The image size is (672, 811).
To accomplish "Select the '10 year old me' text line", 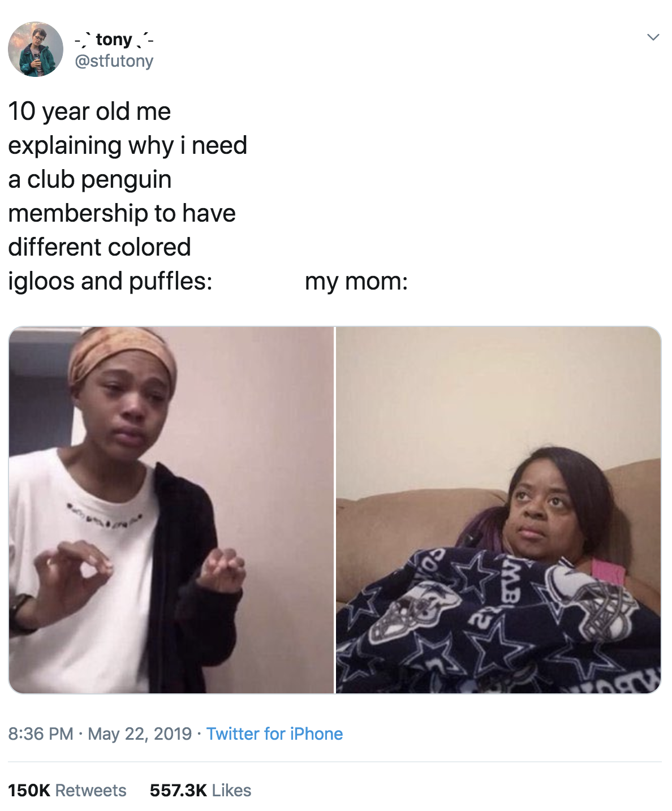I will click(89, 112).
